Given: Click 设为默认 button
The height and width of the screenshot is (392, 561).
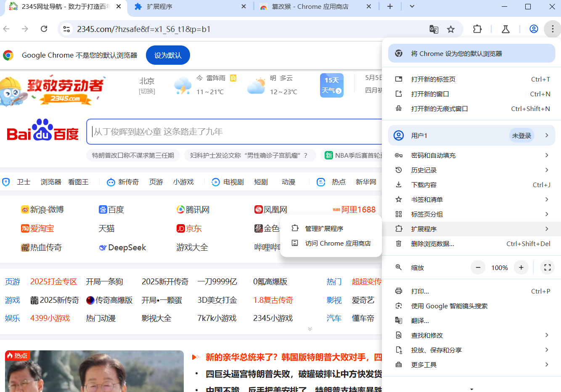Looking at the screenshot, I should click(168, 55).
